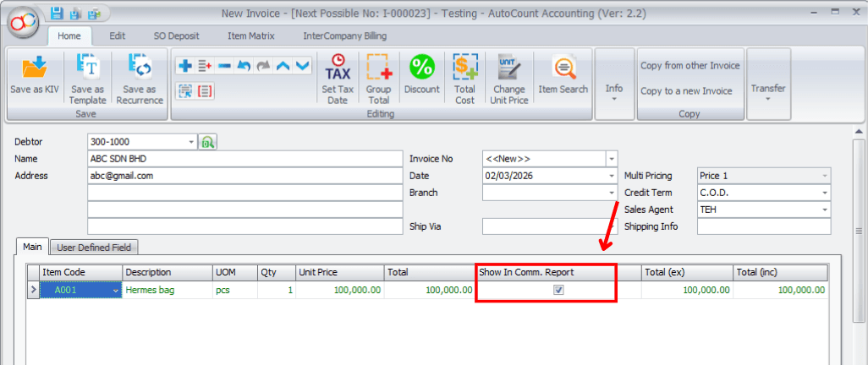Image resolution: width=868 pixels, height=365 pixels.
Task: Click the row selector arrow for A001
Action: (x=34, y=291)
